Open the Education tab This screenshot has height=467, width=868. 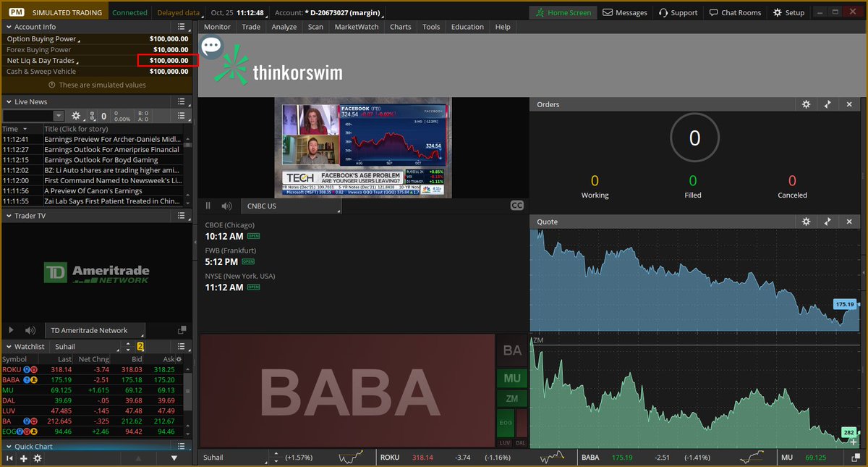pos(467,27)
